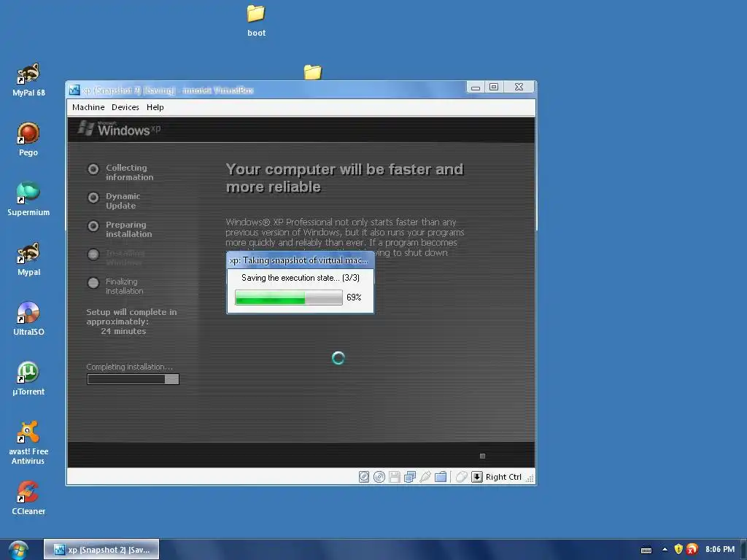Click the orange tray icon with red x
The image size is (747, 560).
(x=693, y=549)
